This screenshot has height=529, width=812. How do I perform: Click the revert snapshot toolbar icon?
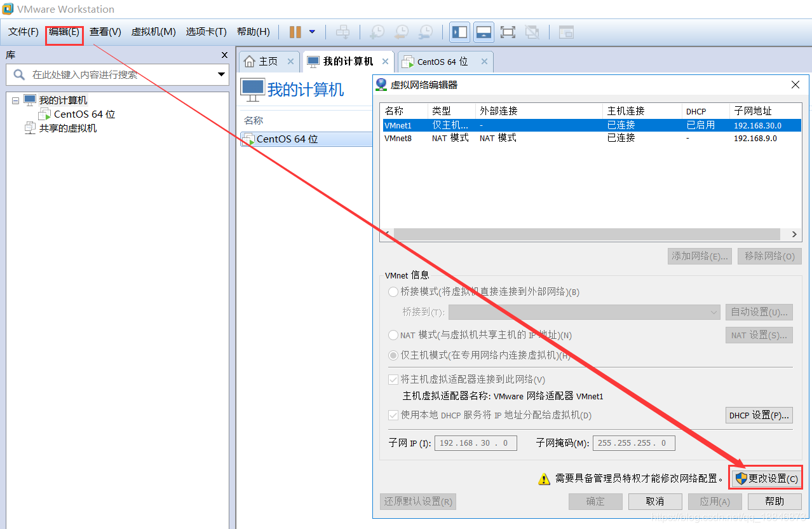tap(401, 32)
